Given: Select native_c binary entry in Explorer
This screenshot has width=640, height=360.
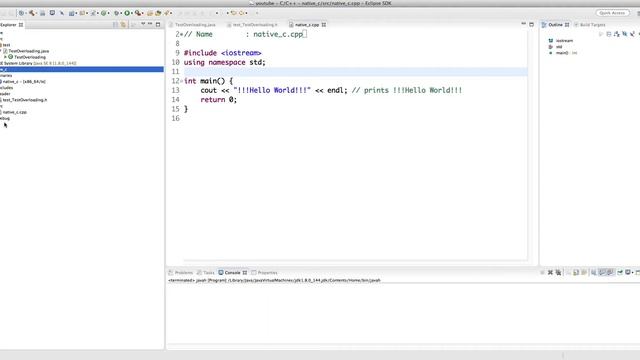Looking at the screenshot, I should pos(24,82).
